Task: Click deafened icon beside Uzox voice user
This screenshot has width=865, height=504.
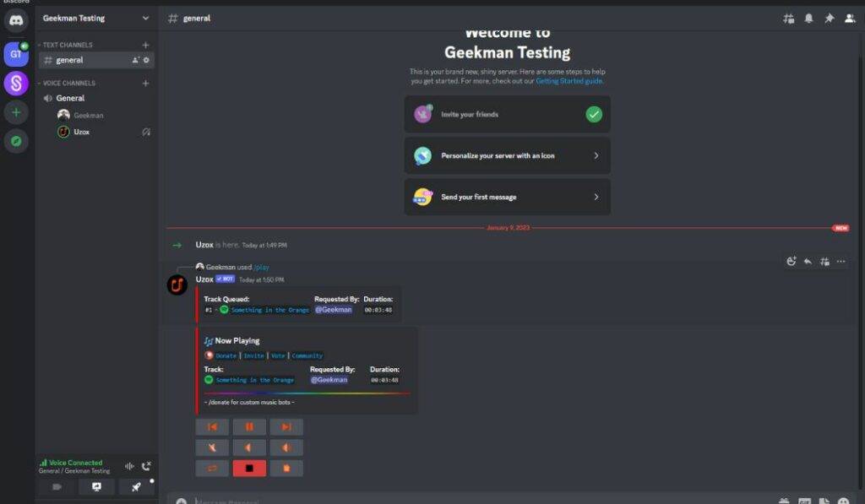Action: [x=145, y=133]
